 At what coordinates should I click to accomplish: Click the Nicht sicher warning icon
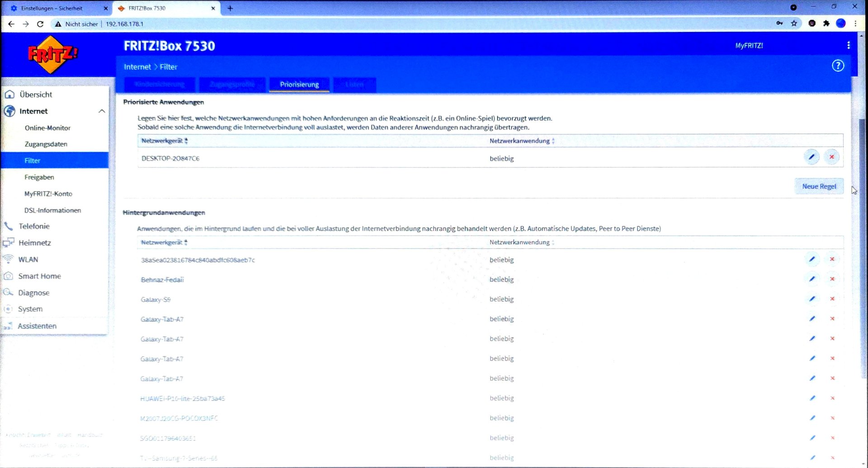(58, 24)
